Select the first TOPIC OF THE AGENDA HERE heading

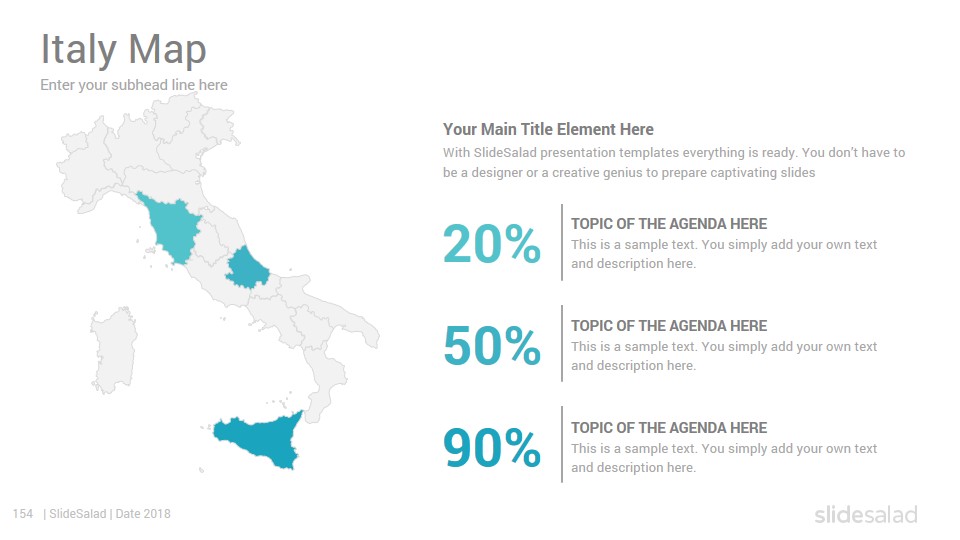pos(669,223)
